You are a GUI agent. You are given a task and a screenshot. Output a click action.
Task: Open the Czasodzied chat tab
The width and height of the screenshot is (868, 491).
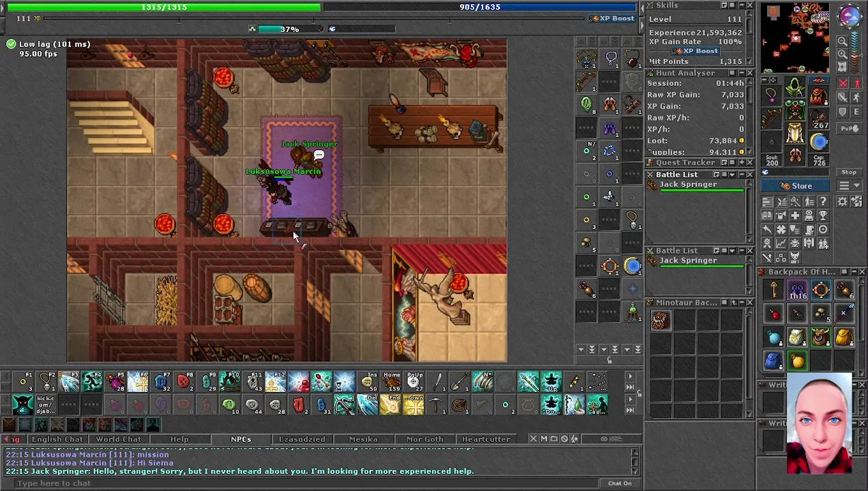pyautogui.click(x=302, y=439)
